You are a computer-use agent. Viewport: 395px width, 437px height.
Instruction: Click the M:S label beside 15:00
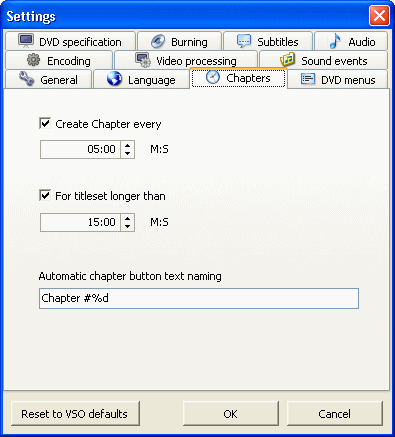click(159, 222)
